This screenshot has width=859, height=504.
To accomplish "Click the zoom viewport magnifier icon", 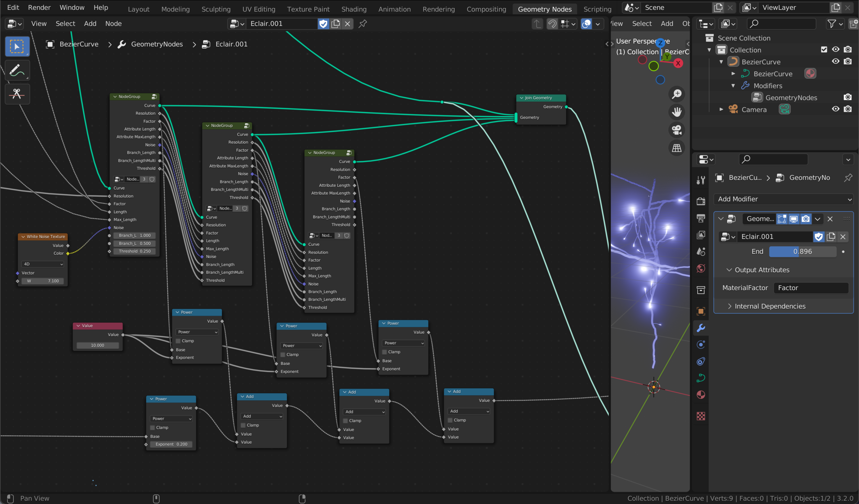I will tap(677, 94).
